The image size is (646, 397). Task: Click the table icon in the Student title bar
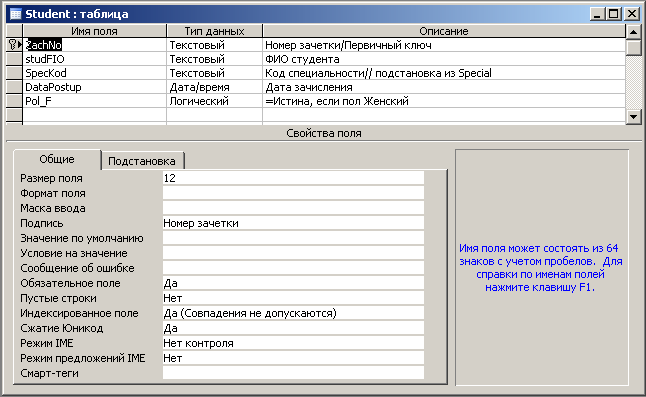15,14
